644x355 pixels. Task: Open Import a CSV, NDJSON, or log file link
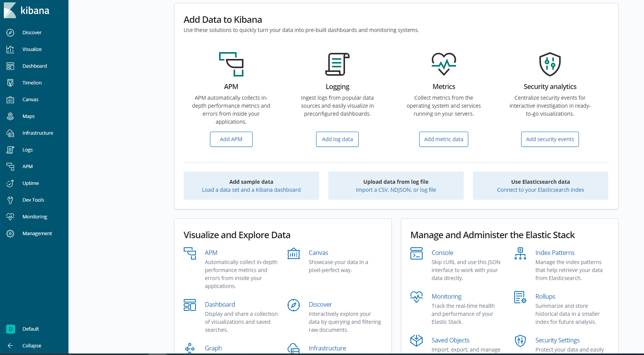[x=396, y=190]
